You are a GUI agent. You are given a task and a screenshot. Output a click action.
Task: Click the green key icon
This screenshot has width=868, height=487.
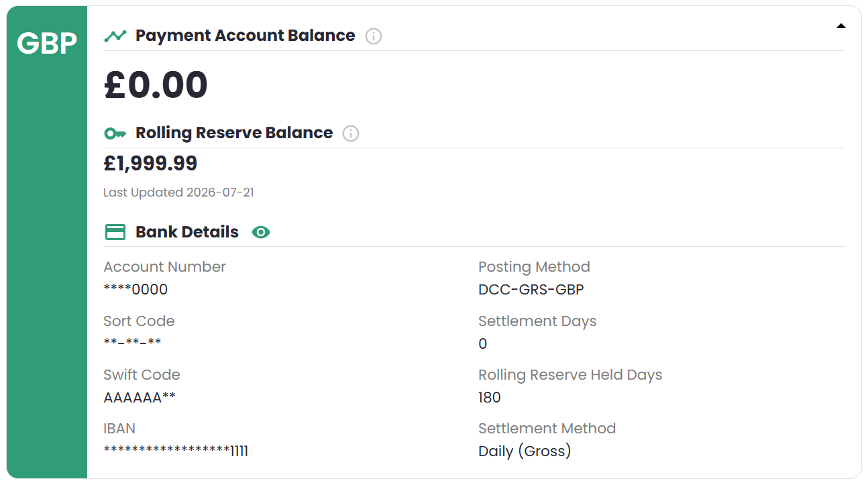(x=115, y=133)
